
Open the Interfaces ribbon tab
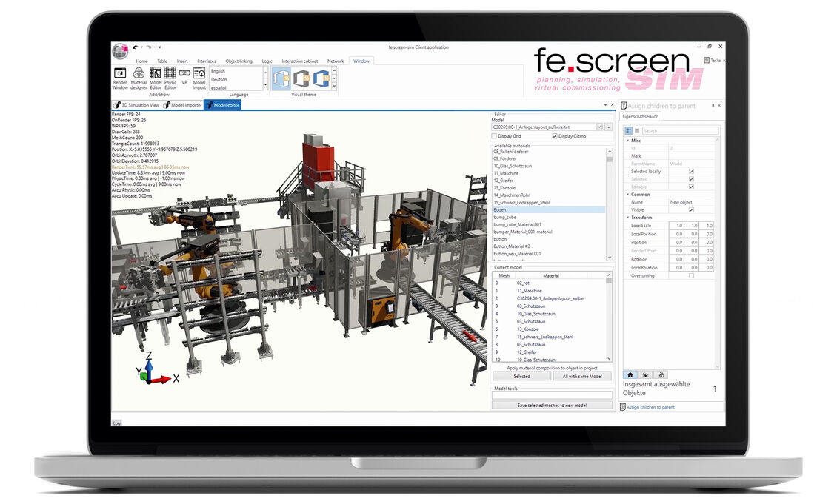(x=207, y=61)
